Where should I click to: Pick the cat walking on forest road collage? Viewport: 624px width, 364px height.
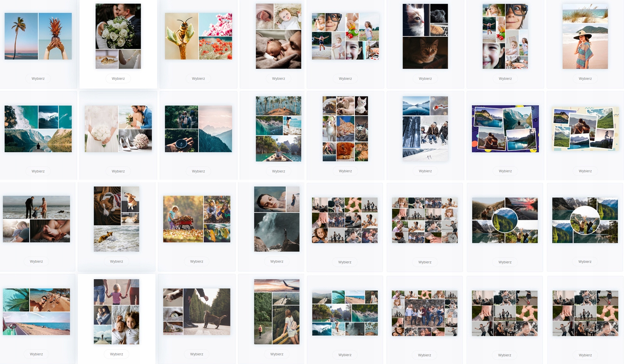[197, 312]
